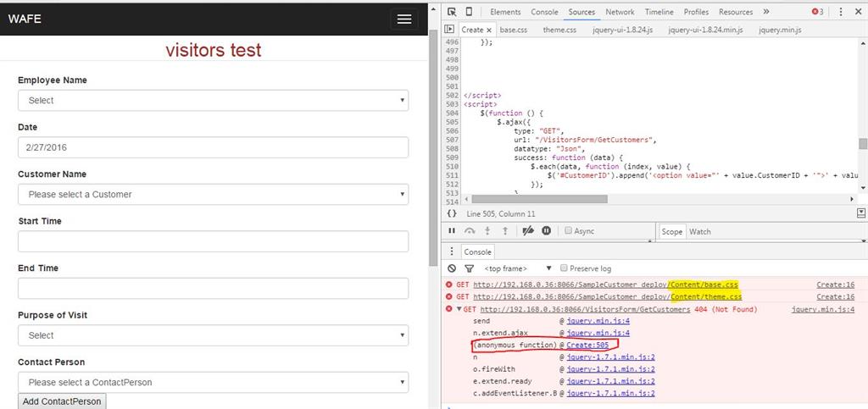
Task: Click the step over function icon
Action: click(470, 231)
